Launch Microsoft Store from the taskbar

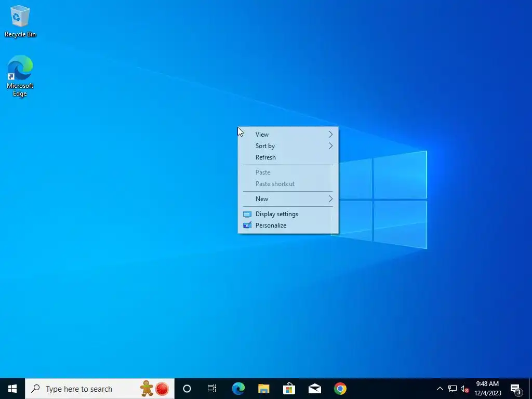tap(289, 389)
